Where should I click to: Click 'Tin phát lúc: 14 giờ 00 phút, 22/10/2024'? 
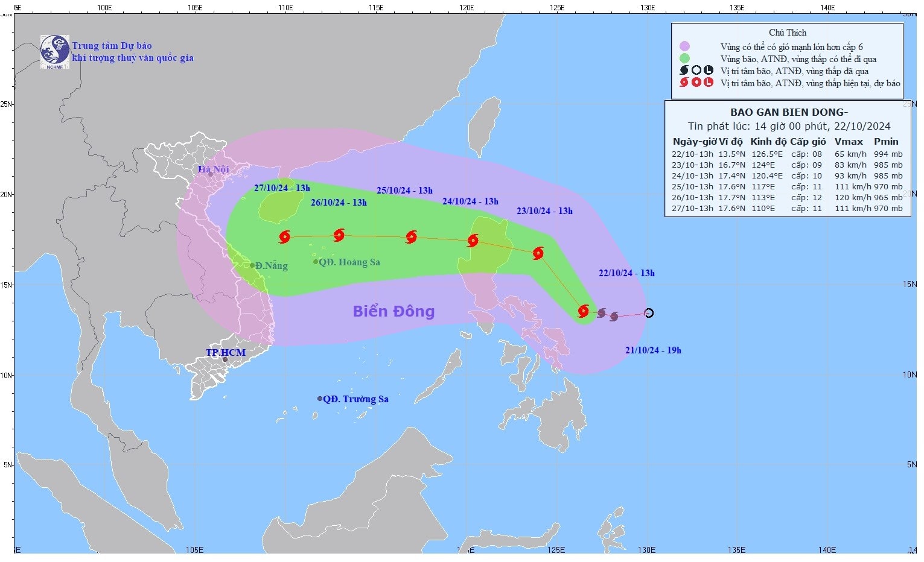coord(789,126)
